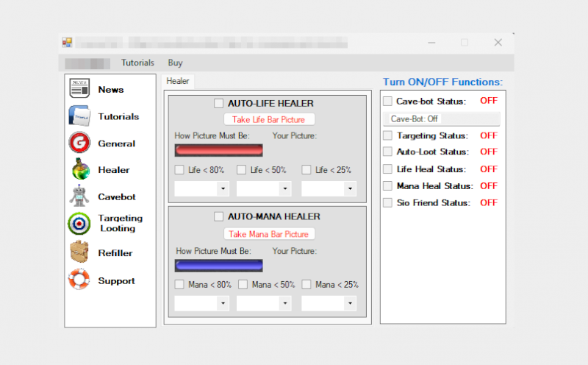The height and width of the screenshot is (365, 588).
Task: Open the Cavebot robot icon
Action: (79, 196)
